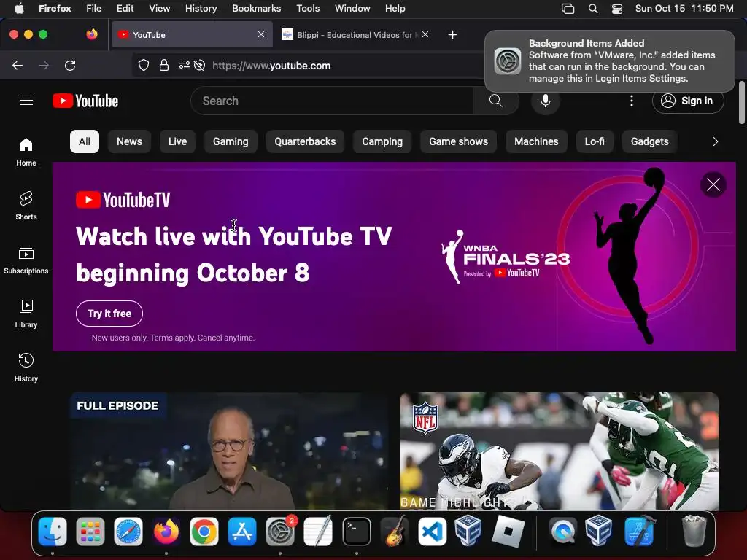Open Xcode from the Dock

(639, 532)
